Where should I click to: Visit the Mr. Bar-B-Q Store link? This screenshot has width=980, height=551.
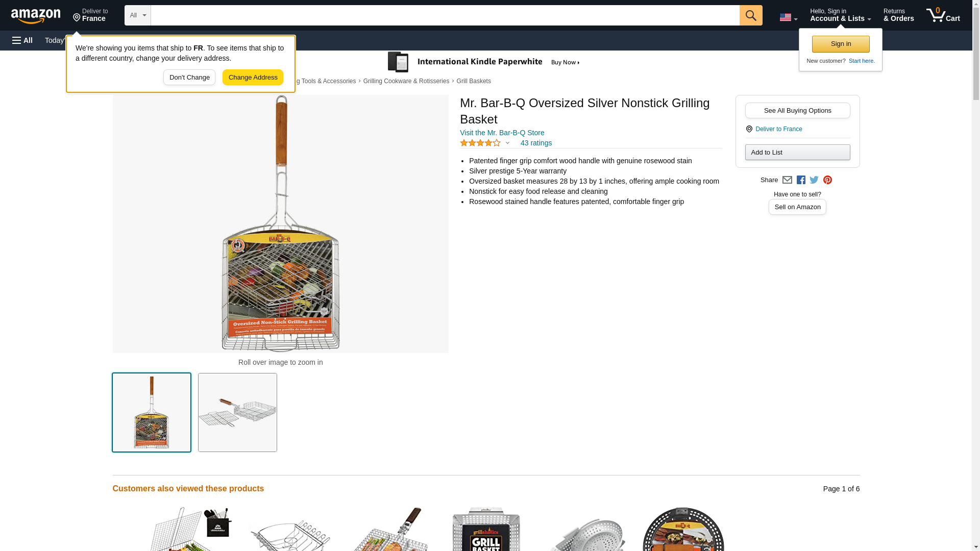tap(502, 133)
